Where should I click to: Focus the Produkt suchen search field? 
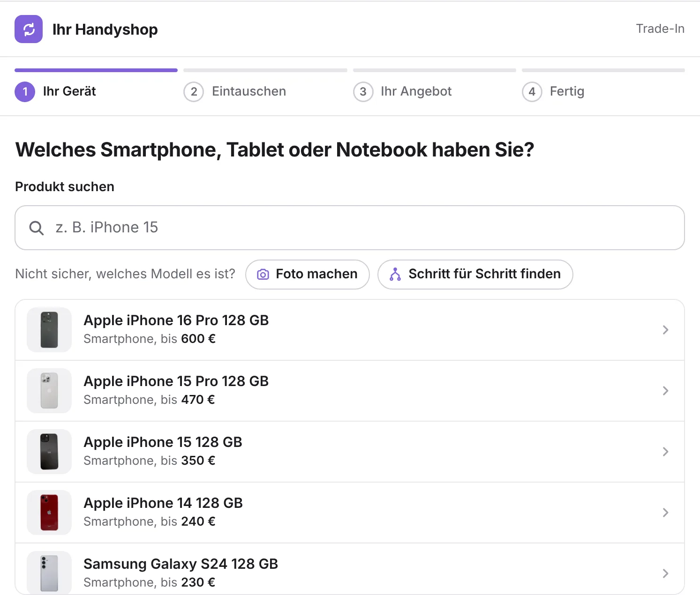350,228
